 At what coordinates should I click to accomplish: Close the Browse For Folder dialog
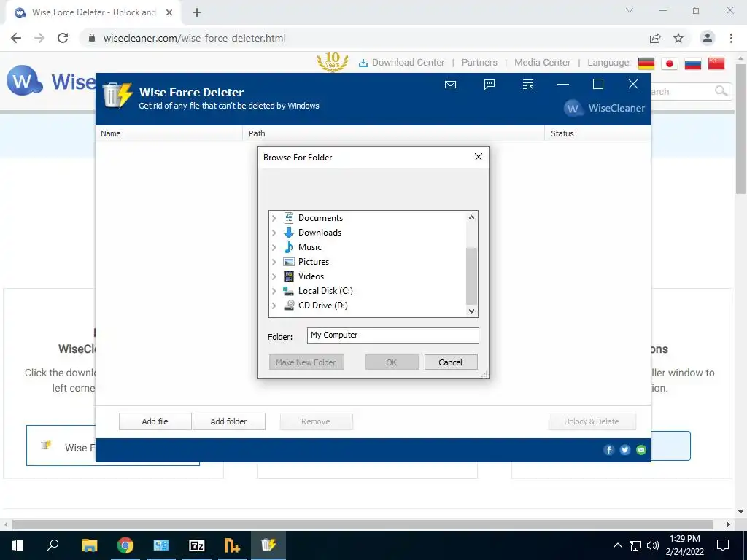(479, 157)
